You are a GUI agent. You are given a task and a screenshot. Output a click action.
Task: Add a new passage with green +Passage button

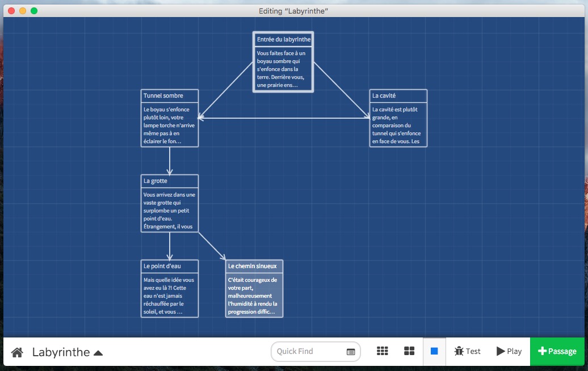(556, 351)
